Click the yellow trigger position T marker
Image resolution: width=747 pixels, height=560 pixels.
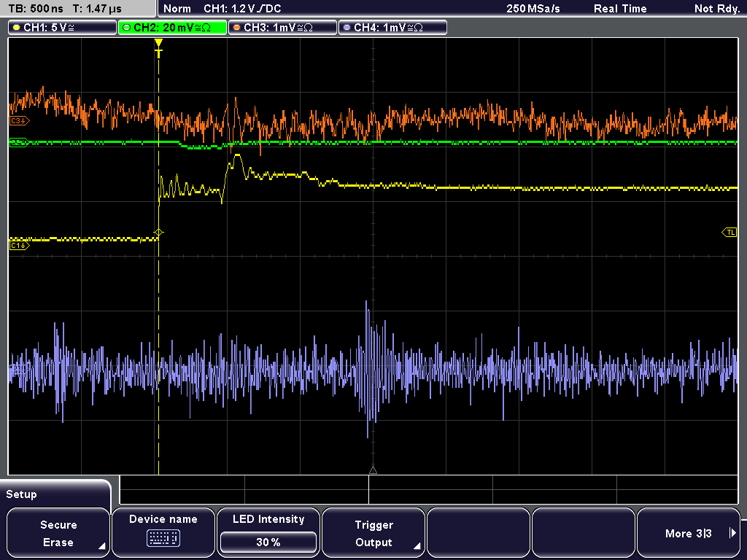tap(158, 49)
